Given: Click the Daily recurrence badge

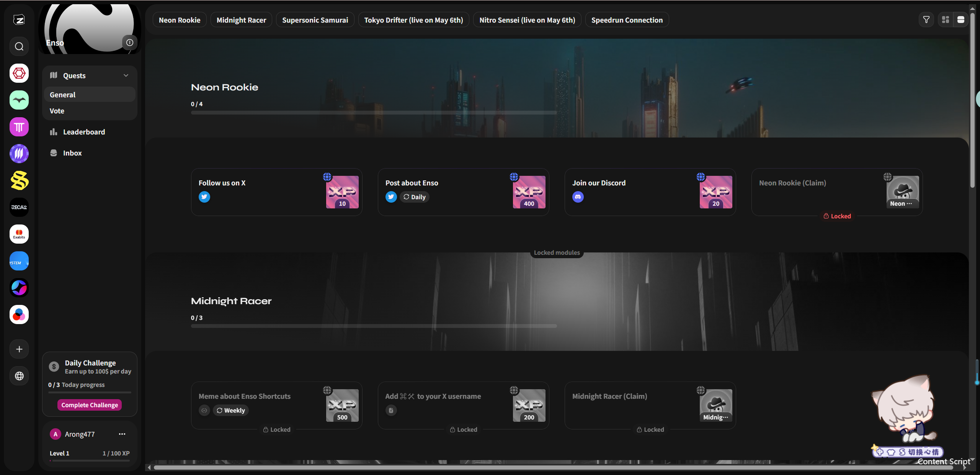Looking at the screenshot, I should 415,197.
